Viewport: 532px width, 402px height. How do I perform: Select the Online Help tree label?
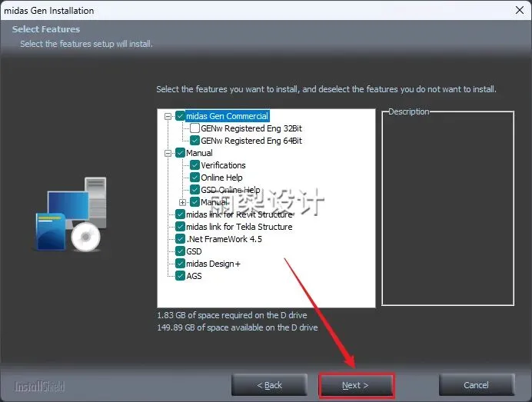[x=221, y=178]
